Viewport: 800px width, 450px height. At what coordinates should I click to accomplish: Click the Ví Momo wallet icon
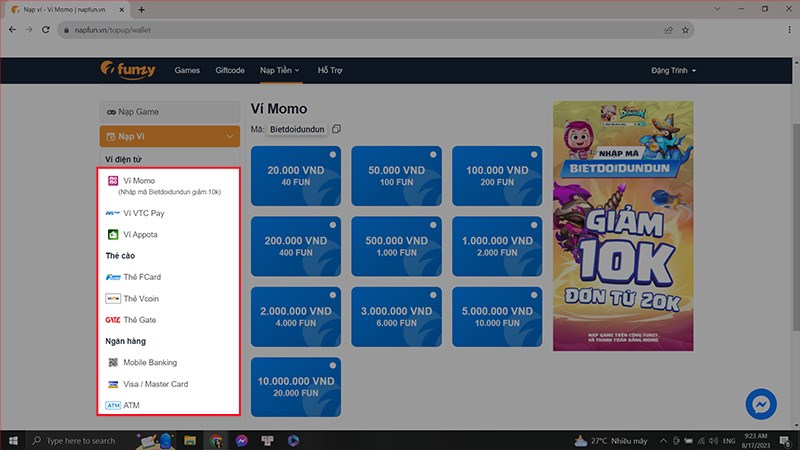click(113, 181)
